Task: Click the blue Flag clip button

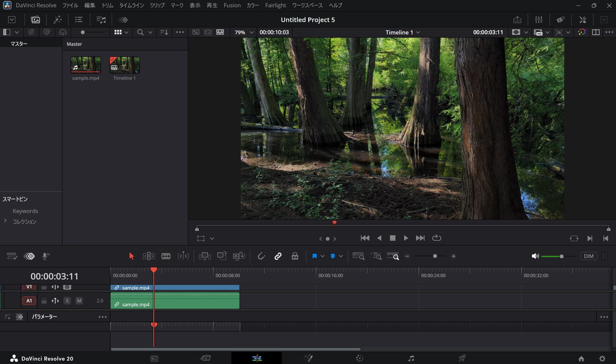Action: point(314,256)
